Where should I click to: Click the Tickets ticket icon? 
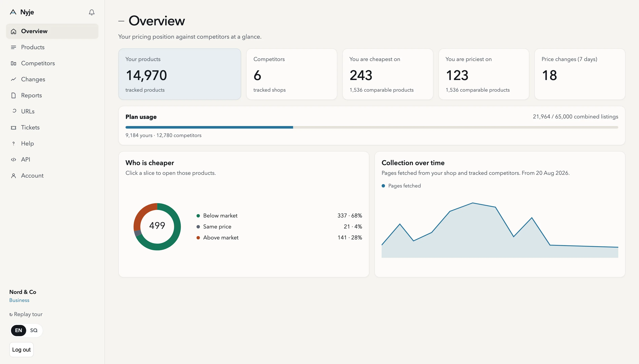tap(14, 128)
